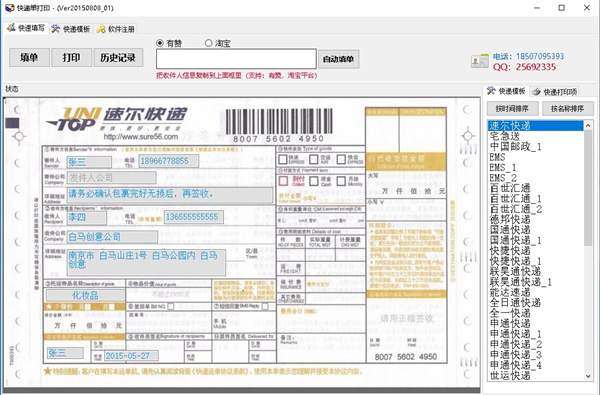Screen dimensions: 600x395
Task: Select 中国邮政_1 template
Action: (x=536, y=147)
